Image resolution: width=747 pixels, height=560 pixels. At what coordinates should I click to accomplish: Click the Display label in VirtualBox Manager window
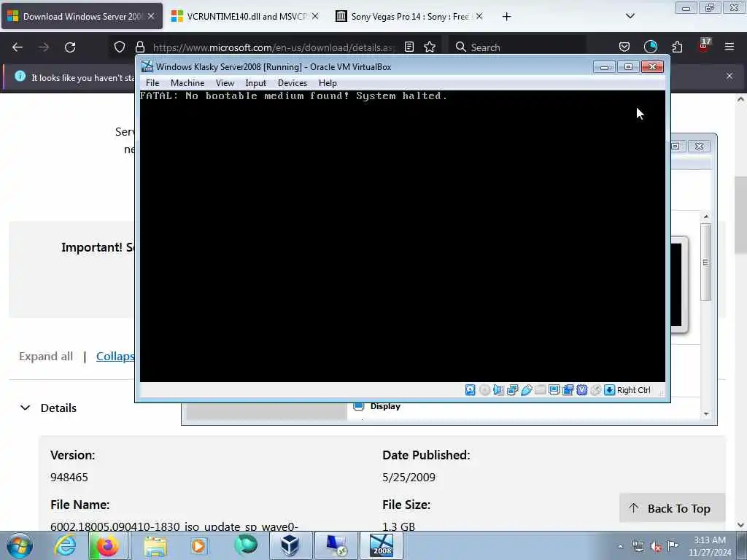(385, 406)
